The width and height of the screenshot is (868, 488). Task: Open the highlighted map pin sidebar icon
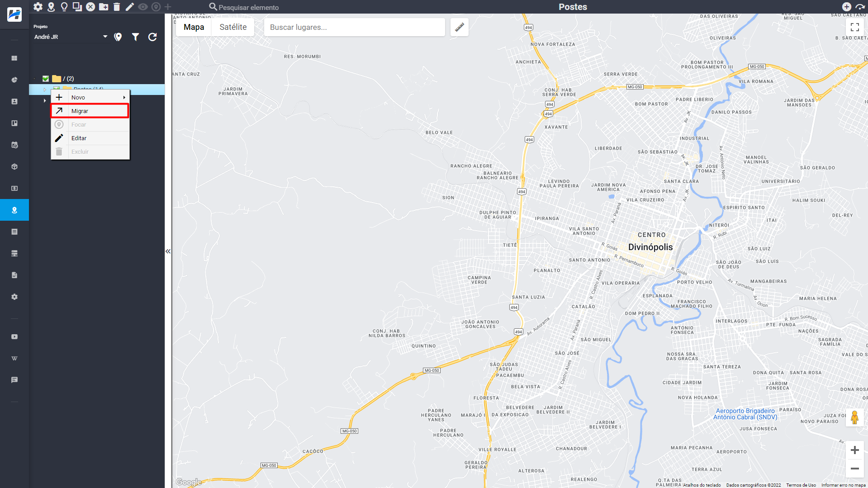[14, 210]
